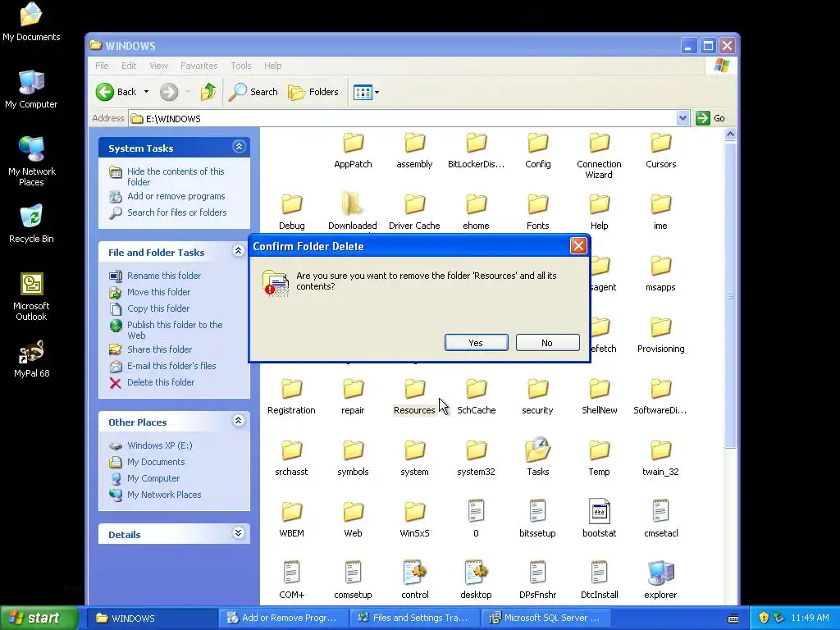Click Yes to confirm folder deletion
This screenshot has width=840, height=630.
click(x=476, y=343)
